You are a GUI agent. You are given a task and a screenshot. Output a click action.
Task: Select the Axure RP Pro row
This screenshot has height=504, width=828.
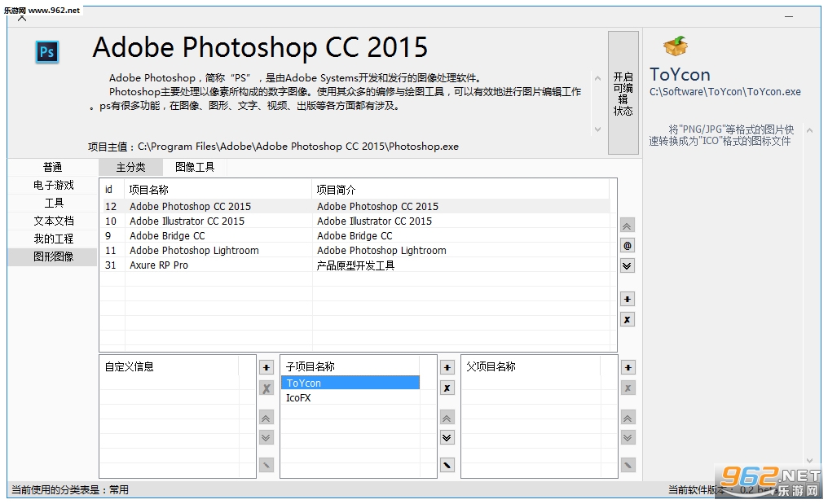355,265
